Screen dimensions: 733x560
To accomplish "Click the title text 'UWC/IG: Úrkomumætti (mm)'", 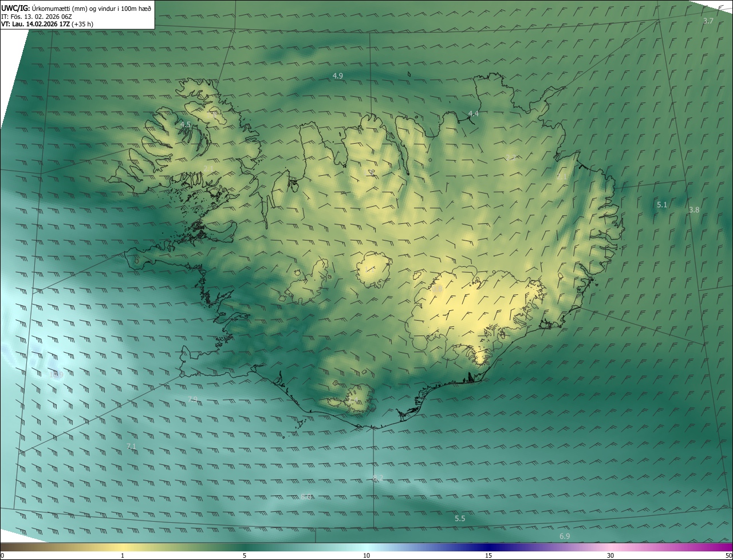I will point(45,8).
